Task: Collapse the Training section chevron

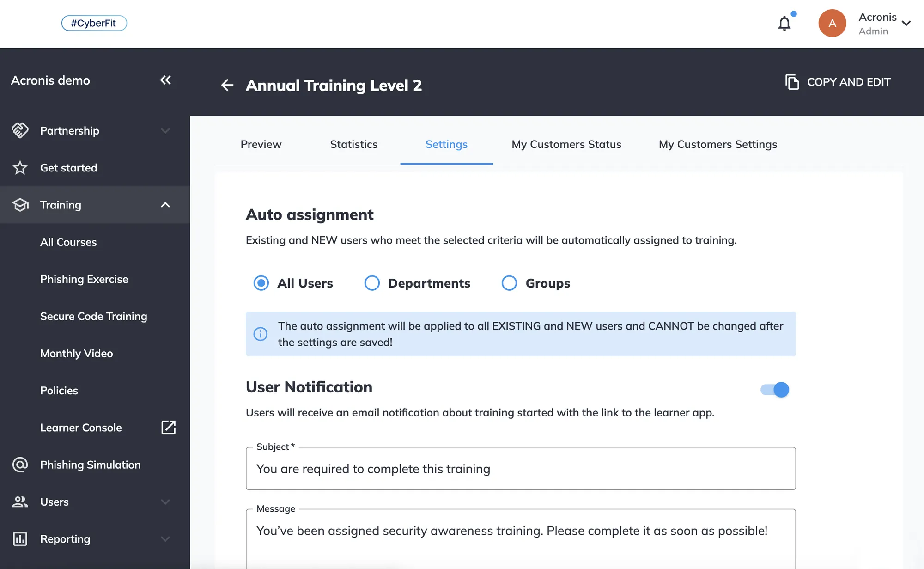Action: (x=165, y=205)
